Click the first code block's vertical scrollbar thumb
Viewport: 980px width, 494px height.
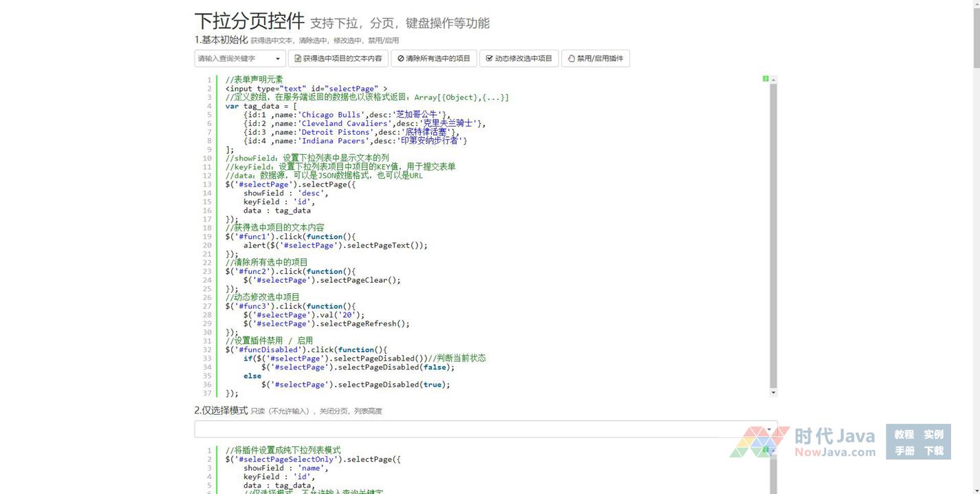773,234
